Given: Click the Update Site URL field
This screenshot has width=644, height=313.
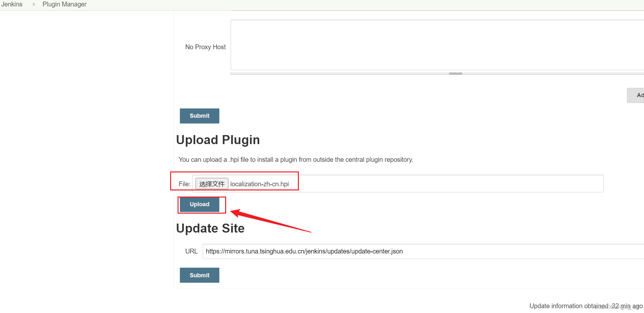Looking at the screenshot, I should point(423,251).
